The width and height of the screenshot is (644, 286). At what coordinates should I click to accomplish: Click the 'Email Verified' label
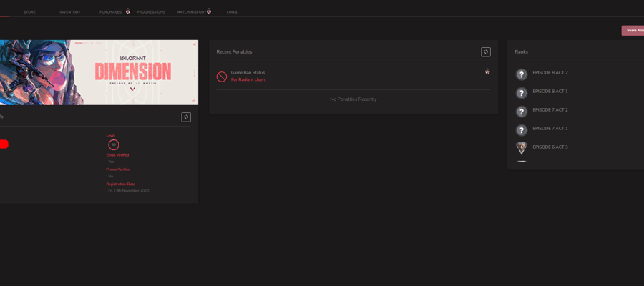(x=117, y=155)
